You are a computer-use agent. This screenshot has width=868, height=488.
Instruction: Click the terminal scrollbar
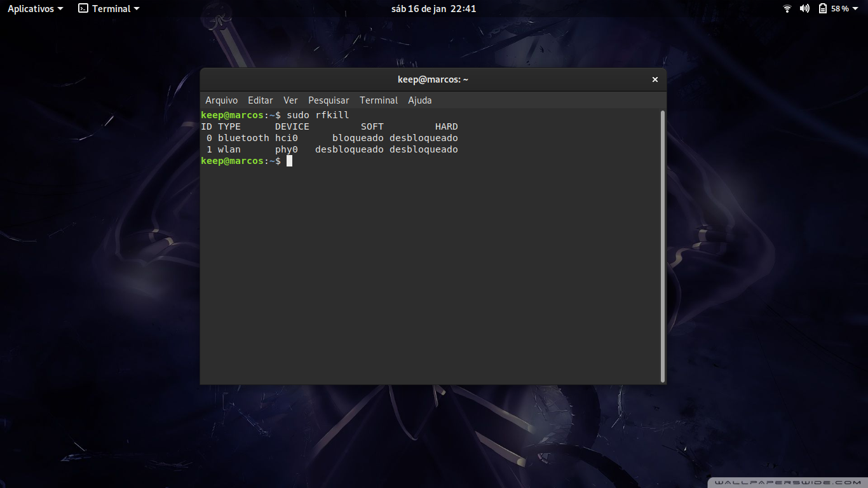pyautogui.click(x=663, y=247)
